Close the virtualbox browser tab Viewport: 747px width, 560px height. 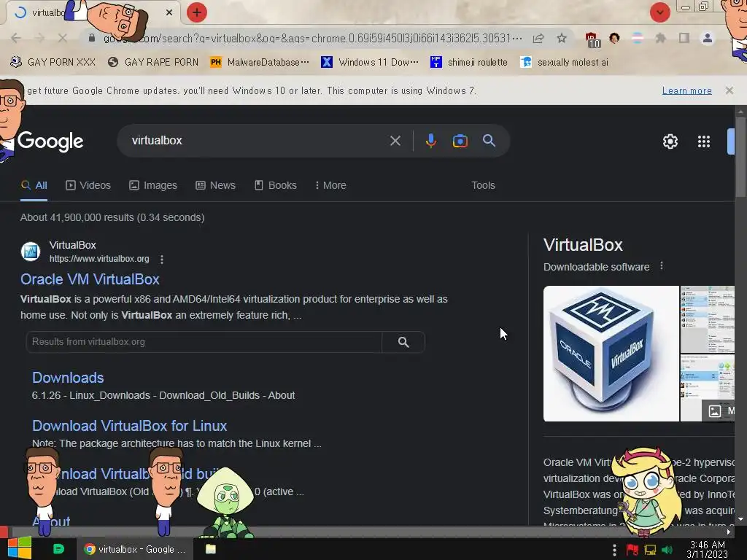click(x=169, y=12)
